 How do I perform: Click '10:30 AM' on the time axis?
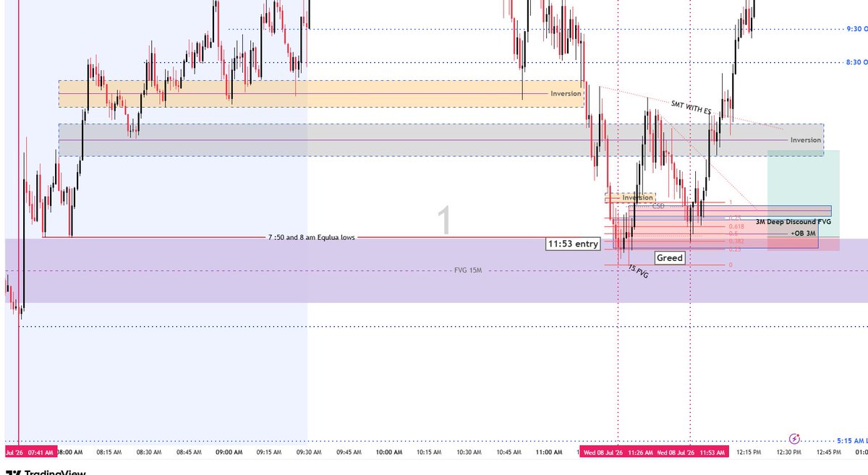click(469, 453)
